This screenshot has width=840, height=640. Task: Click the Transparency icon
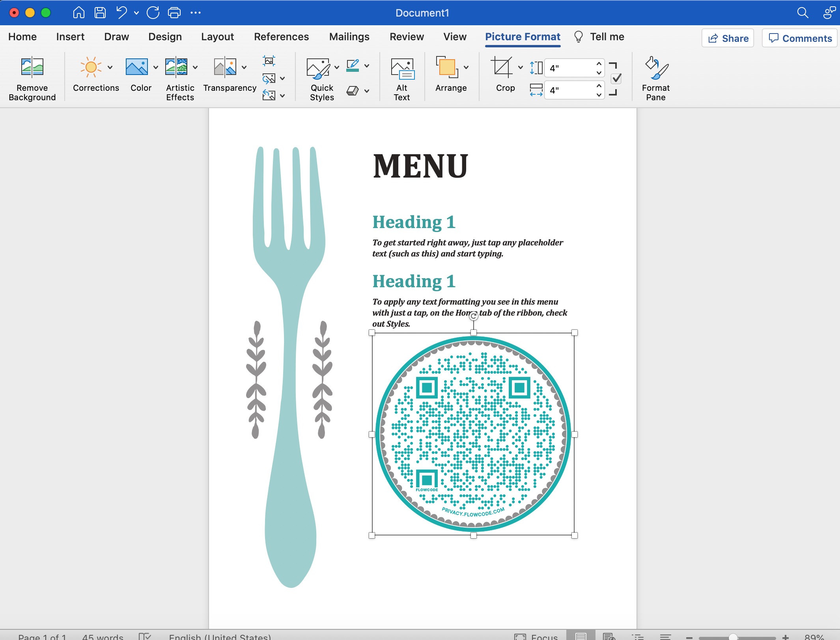tap(225, 67)
